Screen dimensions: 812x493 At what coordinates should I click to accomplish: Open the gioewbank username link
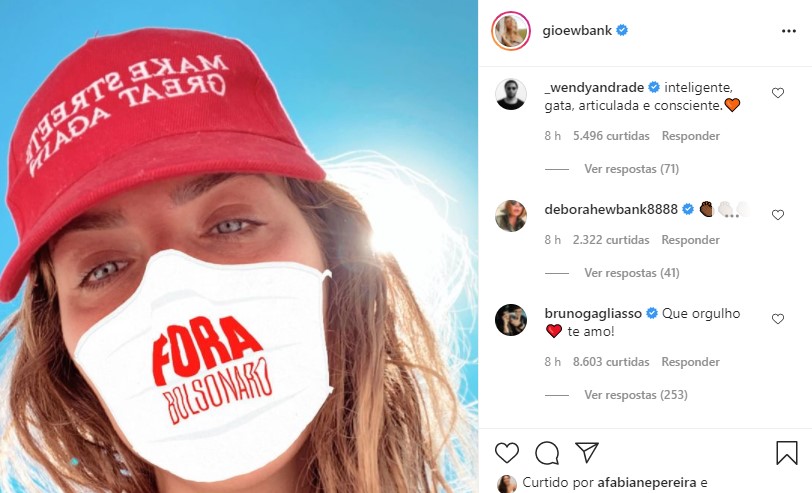(x=577, y=31)
